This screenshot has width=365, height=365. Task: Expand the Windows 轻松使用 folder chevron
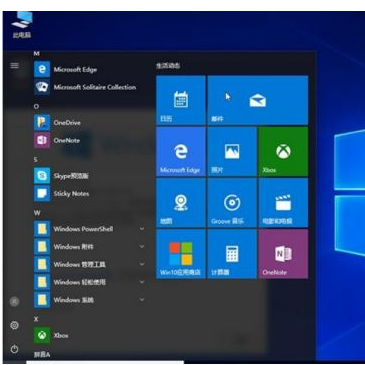tap(142, 282)
